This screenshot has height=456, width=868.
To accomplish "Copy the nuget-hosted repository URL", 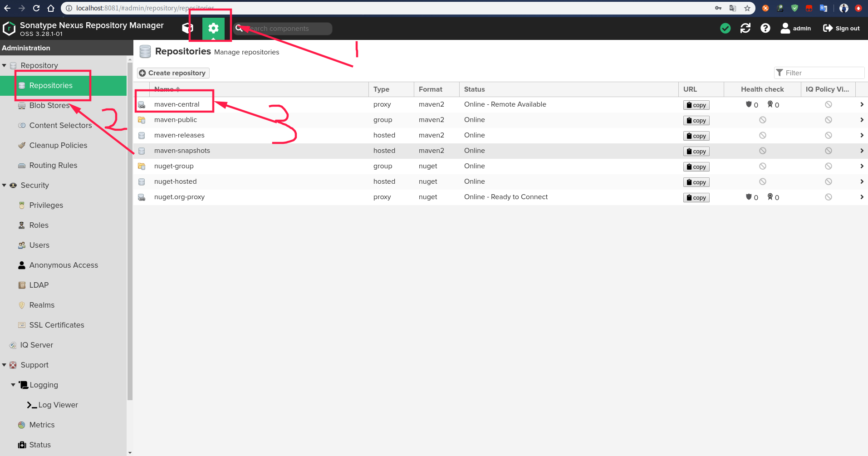I will tap(696, 182).
